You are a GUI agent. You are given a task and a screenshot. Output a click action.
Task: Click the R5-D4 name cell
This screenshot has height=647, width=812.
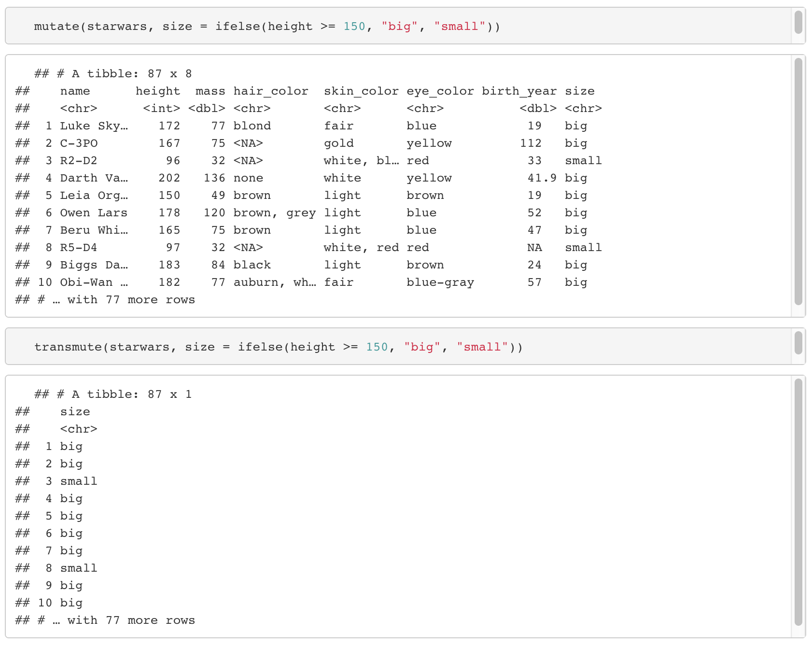click(x=79, y=247)
